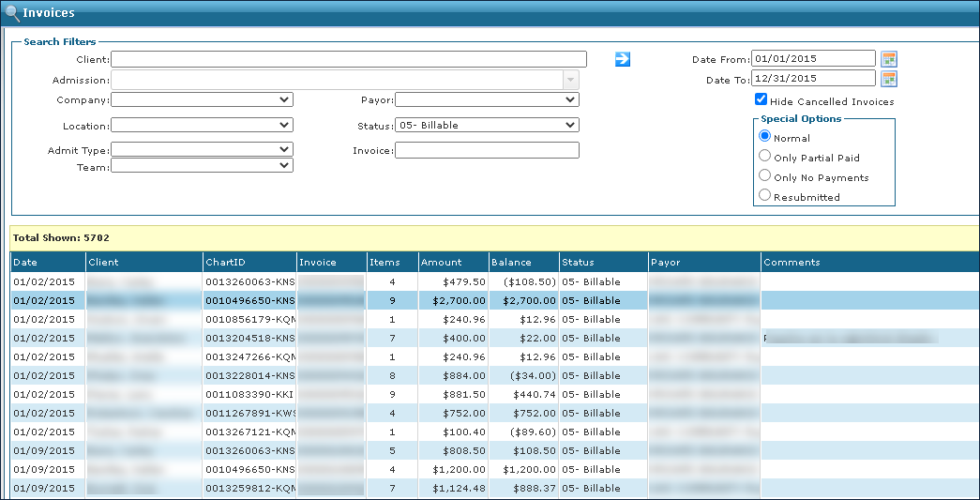Sort by the Balance column header
Viewport: 980px width, 500px height.
[511, 263]
